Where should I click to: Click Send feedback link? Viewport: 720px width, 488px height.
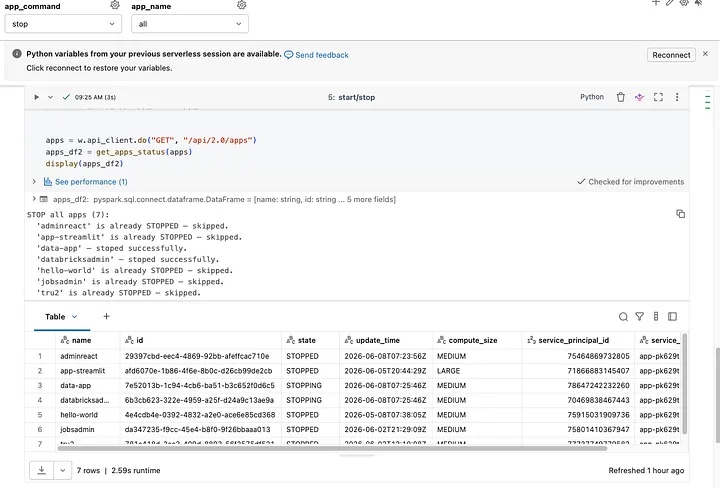click(316, 55)
